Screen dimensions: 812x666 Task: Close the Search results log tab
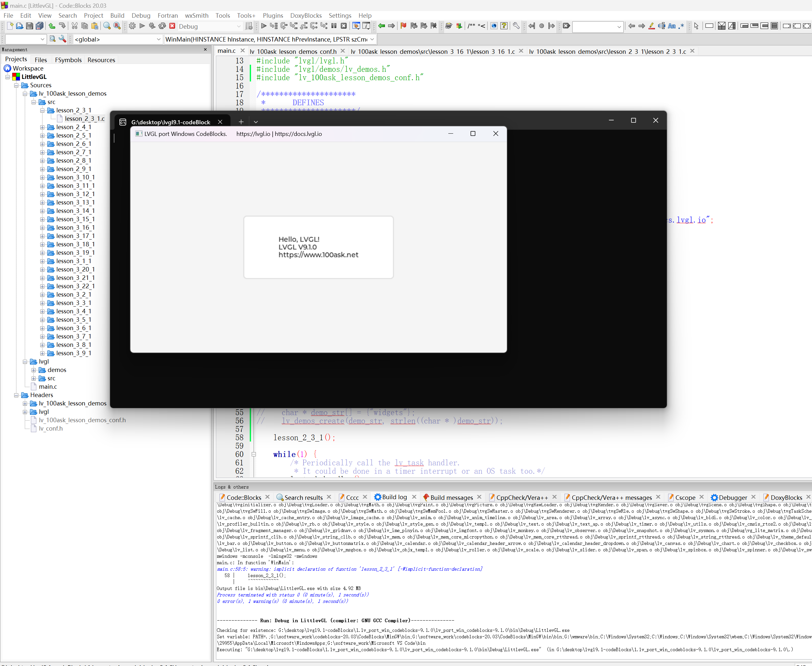click(x=329, y=497)
